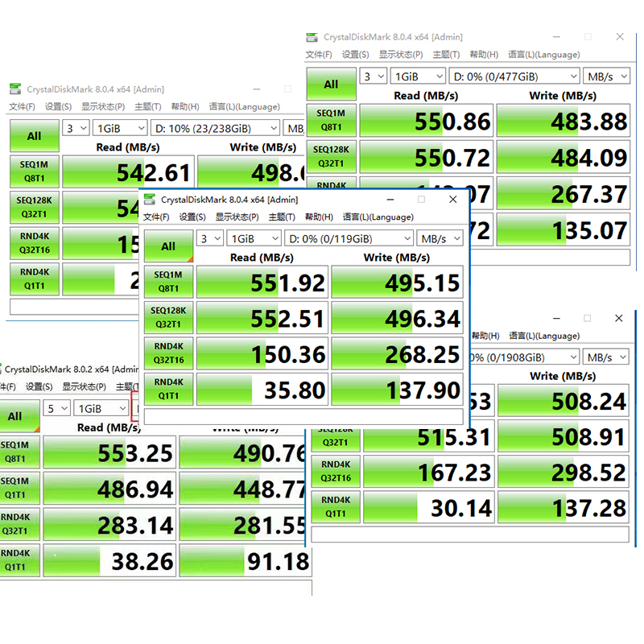Screen dimensions: 644x644
Task: Start SEQ1M Q8T1 test in 238GiB window
Action: click(x=35, y=171)
